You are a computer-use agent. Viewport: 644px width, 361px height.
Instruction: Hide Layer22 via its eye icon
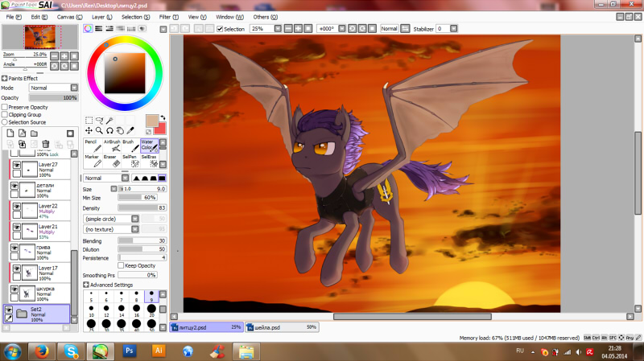click(x=16, y=207)
